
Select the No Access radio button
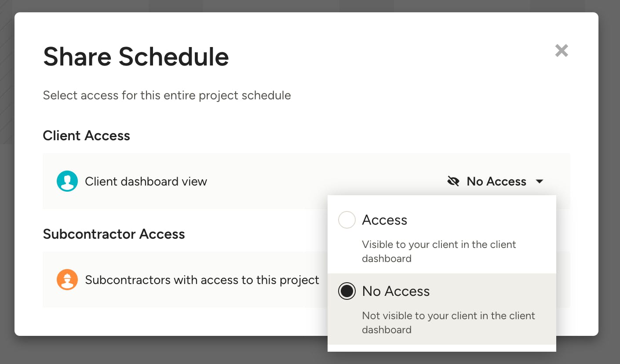click(x=346, y=291)
